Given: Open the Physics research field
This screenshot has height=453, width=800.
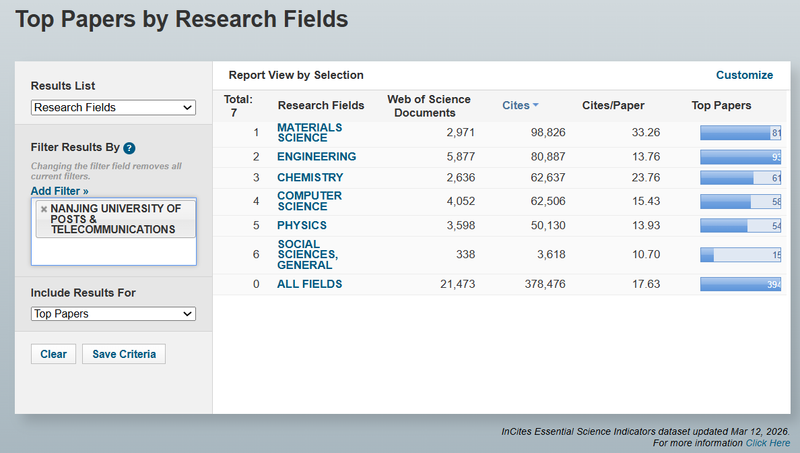Looking at the screenshot, I should (x=302, y=225).
